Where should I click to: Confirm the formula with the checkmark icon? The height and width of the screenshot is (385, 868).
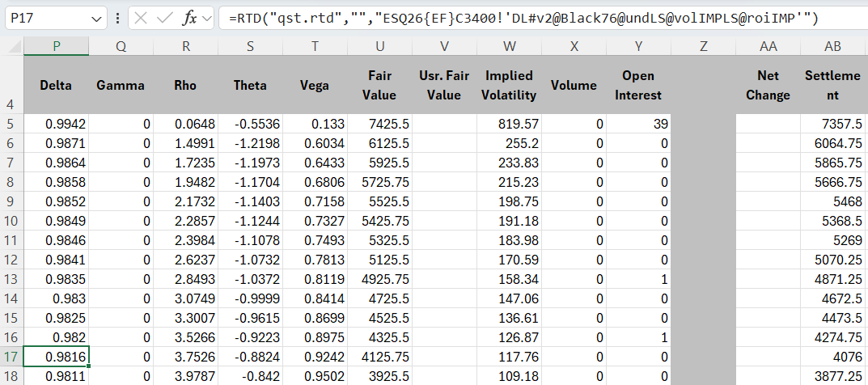coord(165,19)
